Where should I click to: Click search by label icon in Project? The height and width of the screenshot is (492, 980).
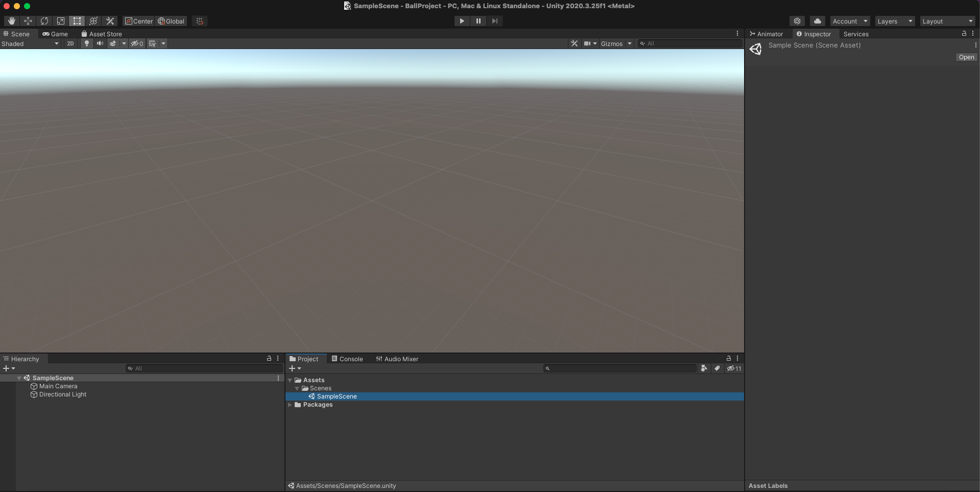(717, 368)
